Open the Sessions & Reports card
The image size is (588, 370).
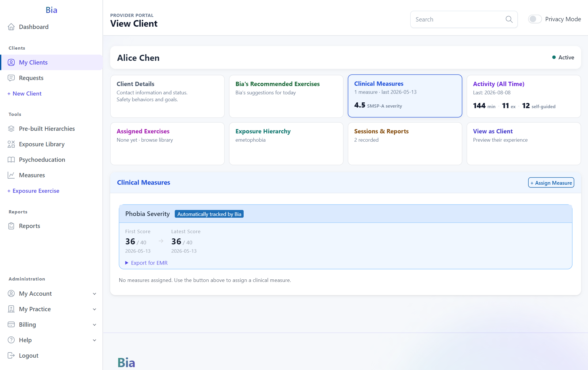click(405, 144)
